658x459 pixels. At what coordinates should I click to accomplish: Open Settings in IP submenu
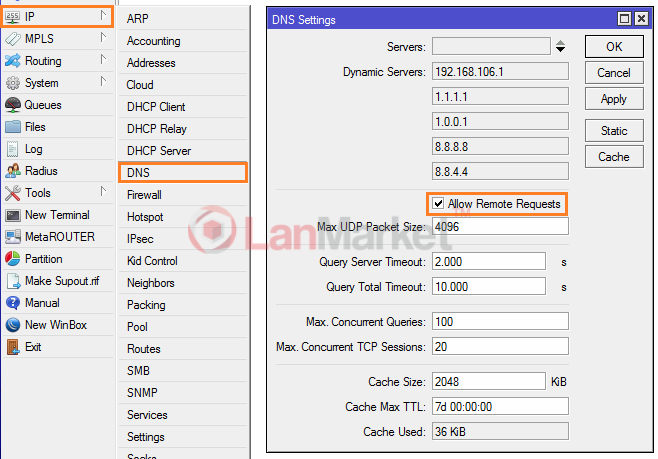pyautogui.click(x=183, y=437)
